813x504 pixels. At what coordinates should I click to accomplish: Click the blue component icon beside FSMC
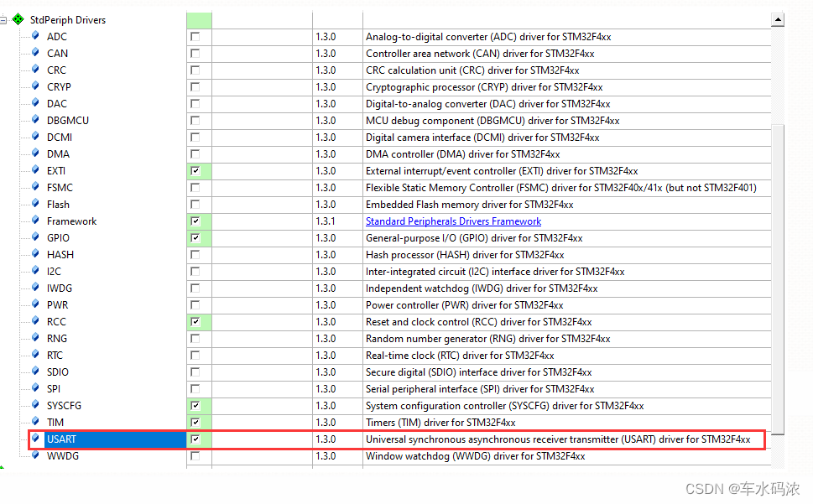[x=35, y=186]
